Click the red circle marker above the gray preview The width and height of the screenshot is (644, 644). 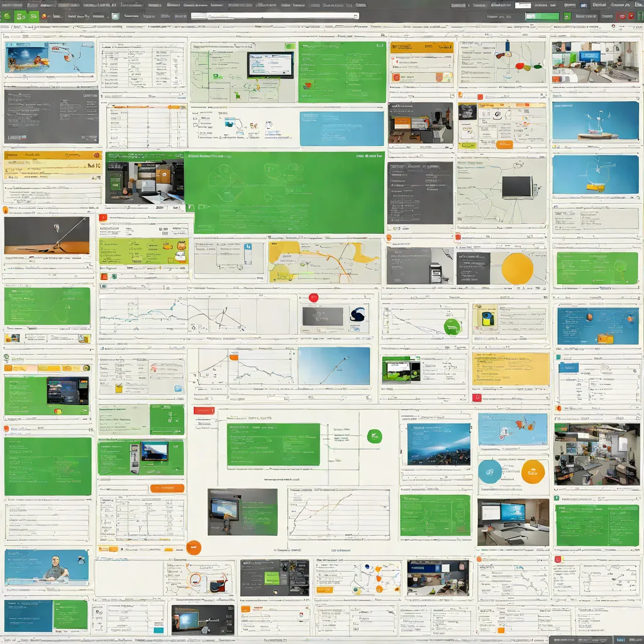pyautogui.click(x=313, y=297)
